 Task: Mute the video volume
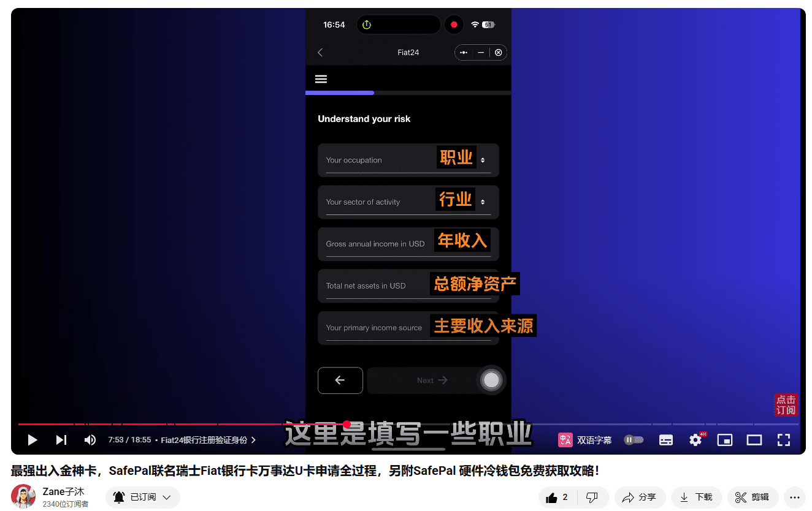point(90,440)
